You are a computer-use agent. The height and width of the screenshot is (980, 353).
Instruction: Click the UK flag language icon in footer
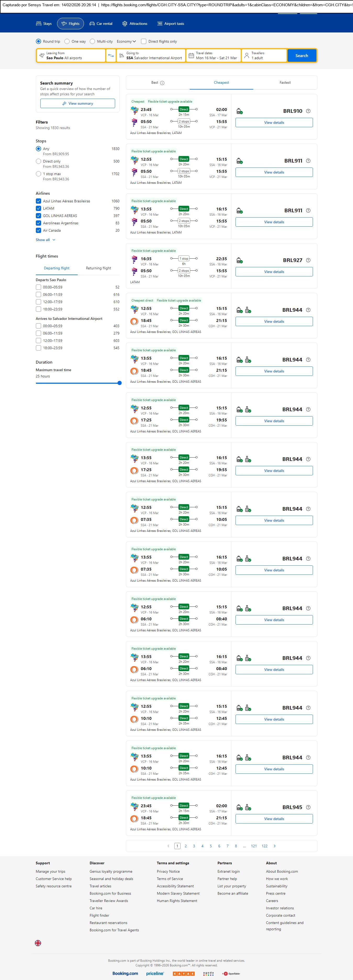38,943
